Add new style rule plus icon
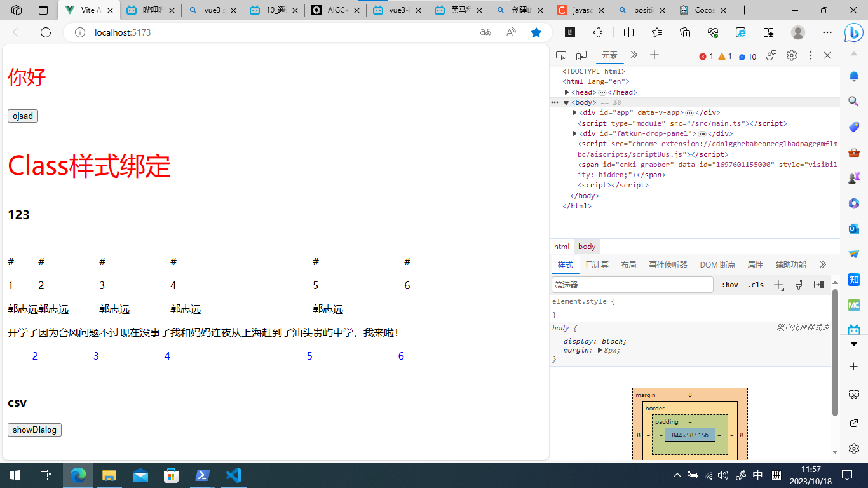868x488 pixels. (778, 285)
